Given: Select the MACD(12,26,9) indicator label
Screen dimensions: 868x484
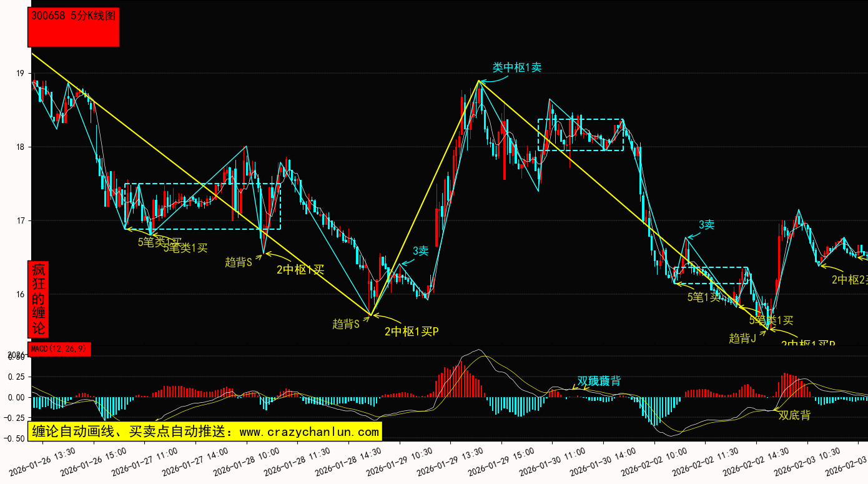Looking at the screenshot, I should [x=60, y=349].
